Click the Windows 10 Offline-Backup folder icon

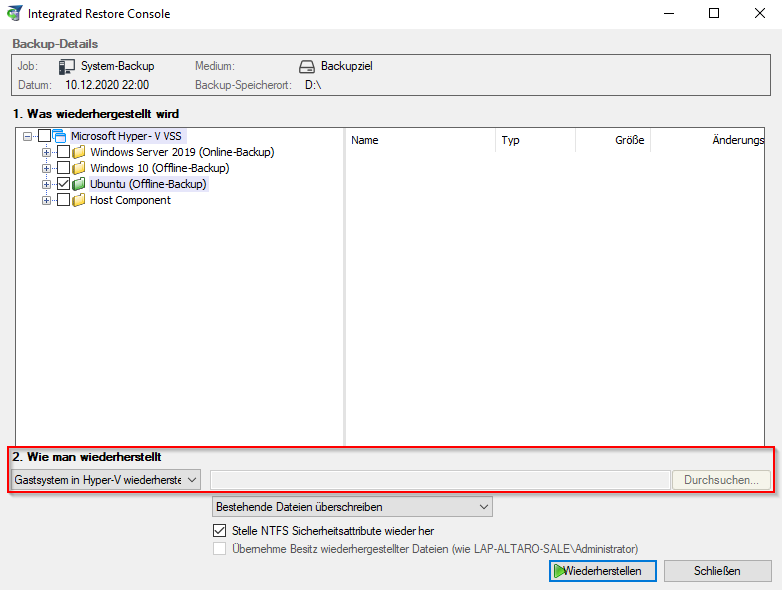(79, 168)
